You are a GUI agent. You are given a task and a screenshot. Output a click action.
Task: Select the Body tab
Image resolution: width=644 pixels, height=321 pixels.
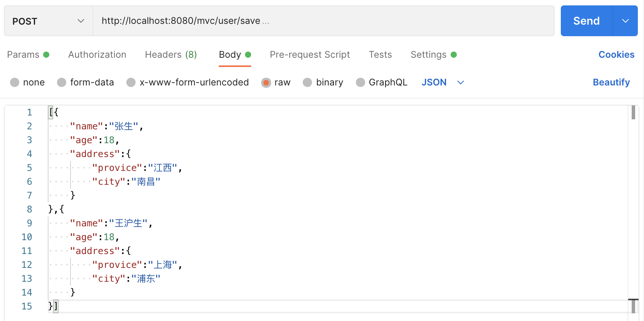click(x=230, y=55)
